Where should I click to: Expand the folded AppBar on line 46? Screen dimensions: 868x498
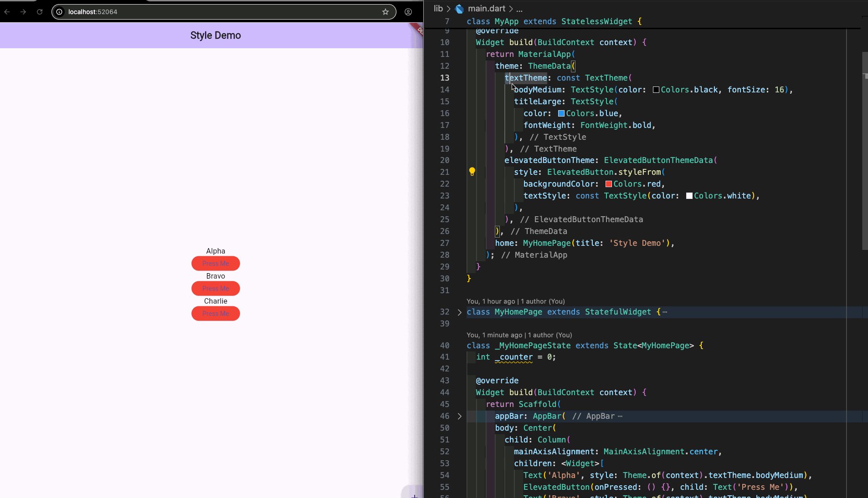(x=459, y=416)
